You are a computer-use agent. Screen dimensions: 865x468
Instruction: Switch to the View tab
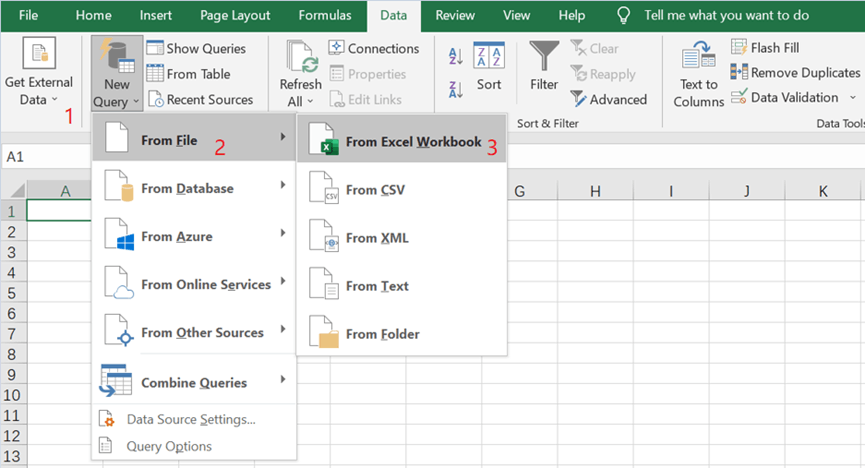coord(516,15)
